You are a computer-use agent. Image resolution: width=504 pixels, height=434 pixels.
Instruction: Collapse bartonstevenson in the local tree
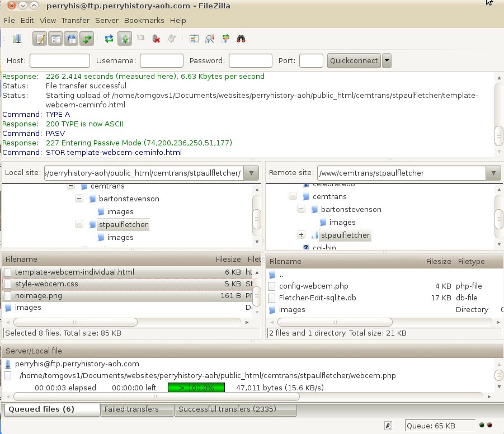tap(79, 199)
